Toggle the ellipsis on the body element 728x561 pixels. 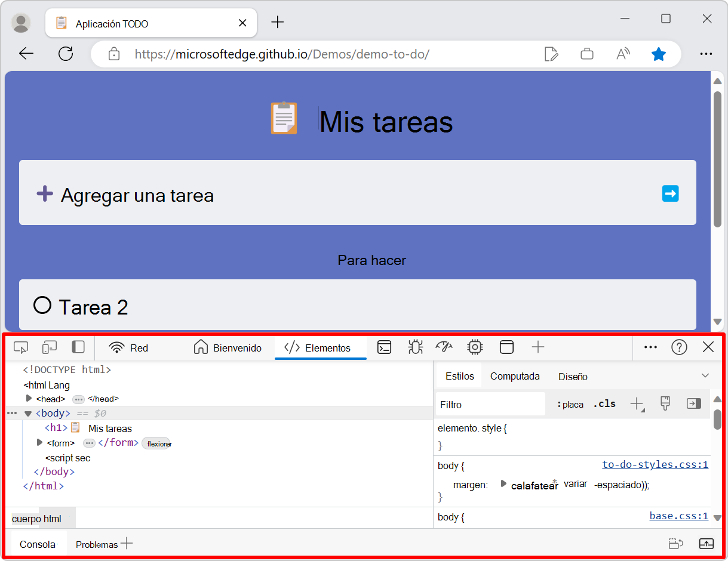coord(11,413)
